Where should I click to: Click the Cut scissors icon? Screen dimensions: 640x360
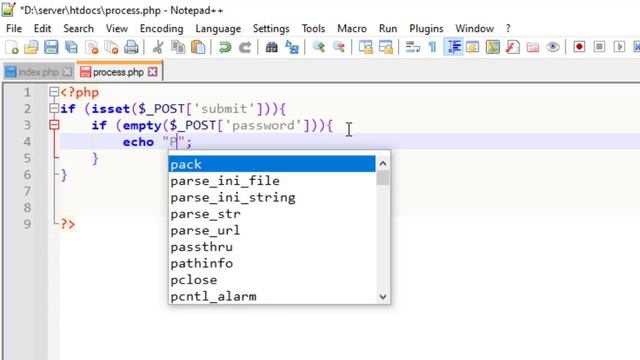[158, 47]
